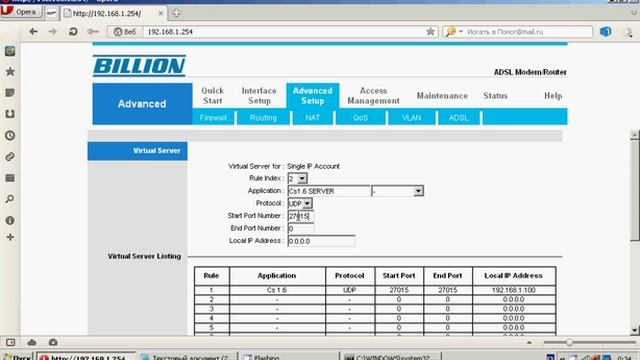This screenshot has width=640, height=360.
Task: Open the password wand key icon
Action: [x=93, y=31]
